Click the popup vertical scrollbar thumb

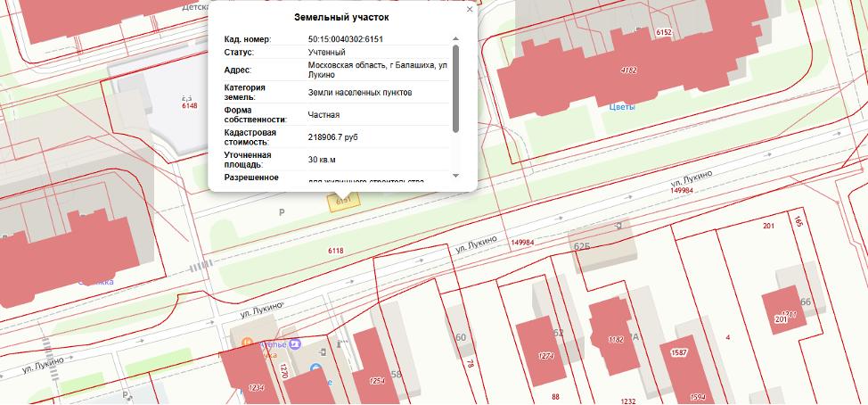[x=455, y=87]
